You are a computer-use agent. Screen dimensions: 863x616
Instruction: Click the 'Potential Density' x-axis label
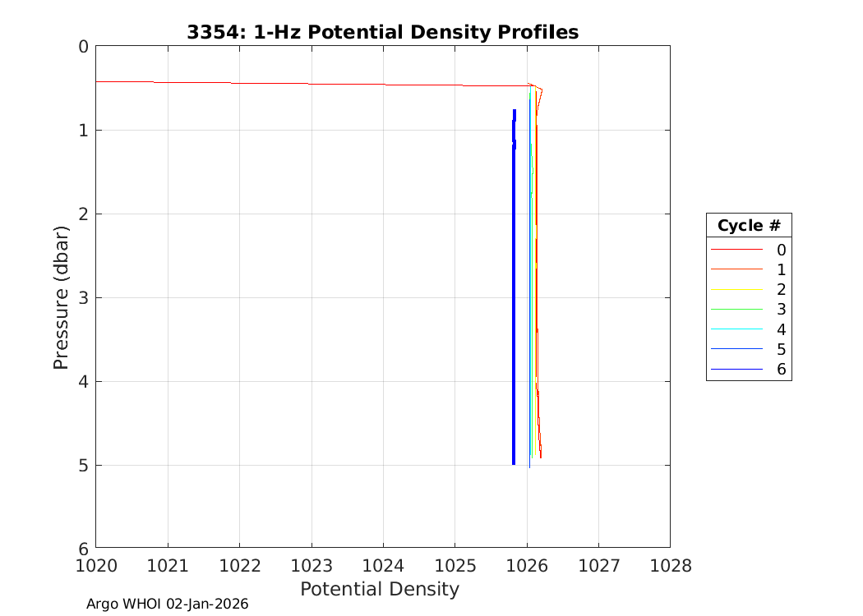(x=379, y=589)
